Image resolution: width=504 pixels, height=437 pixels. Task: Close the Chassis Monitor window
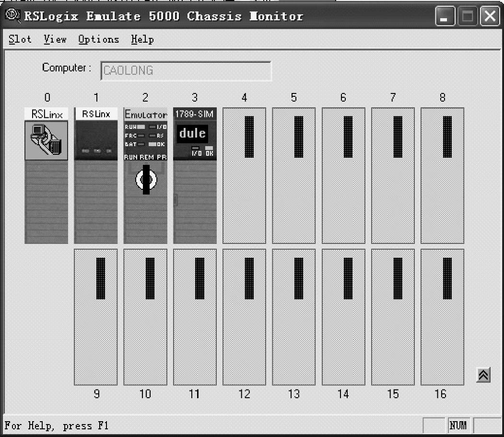click(490, 16)
